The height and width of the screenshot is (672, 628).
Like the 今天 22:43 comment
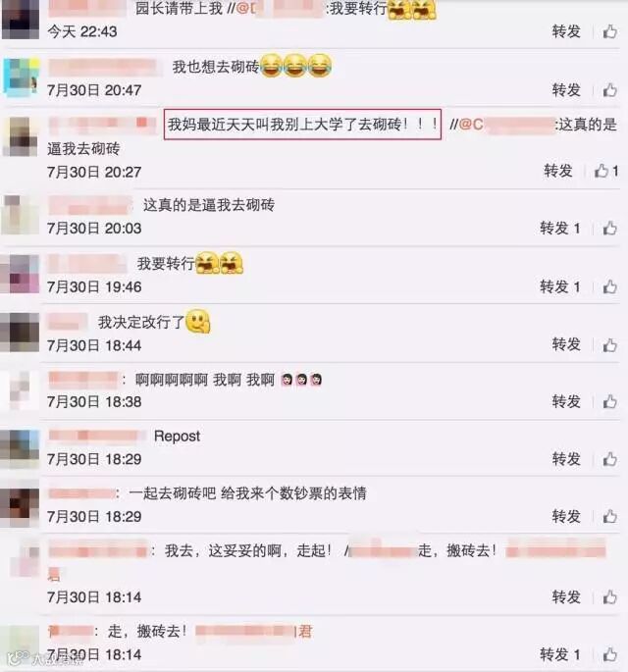[610, 31]
